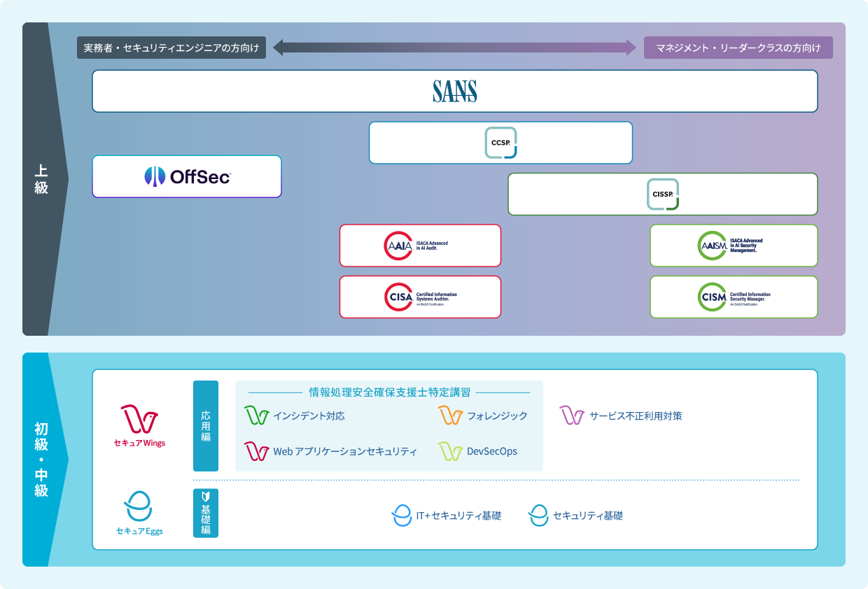868x589 pixels.
Task: Select the 初級・中級 level tab
Action: pos(42,460)
